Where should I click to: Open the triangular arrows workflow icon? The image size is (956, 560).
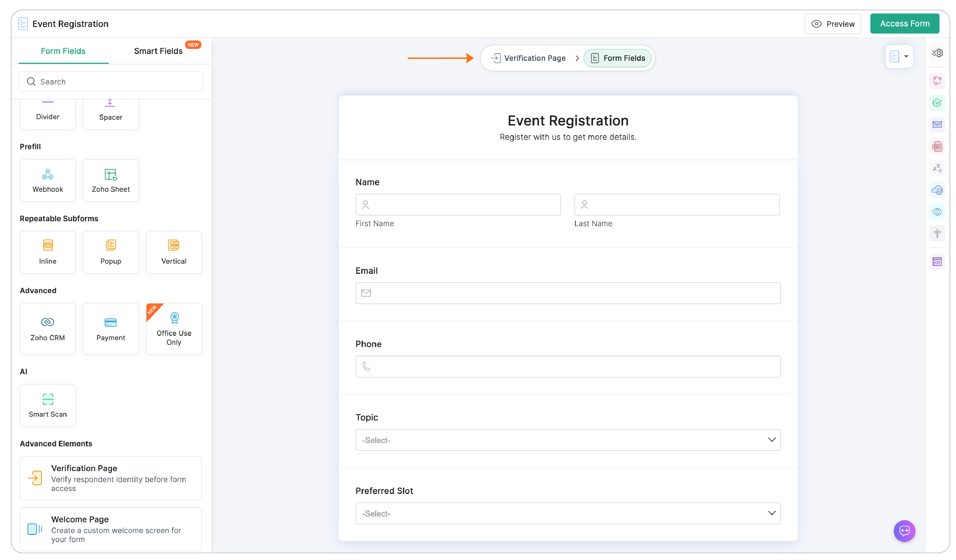[x=937, y=81]
